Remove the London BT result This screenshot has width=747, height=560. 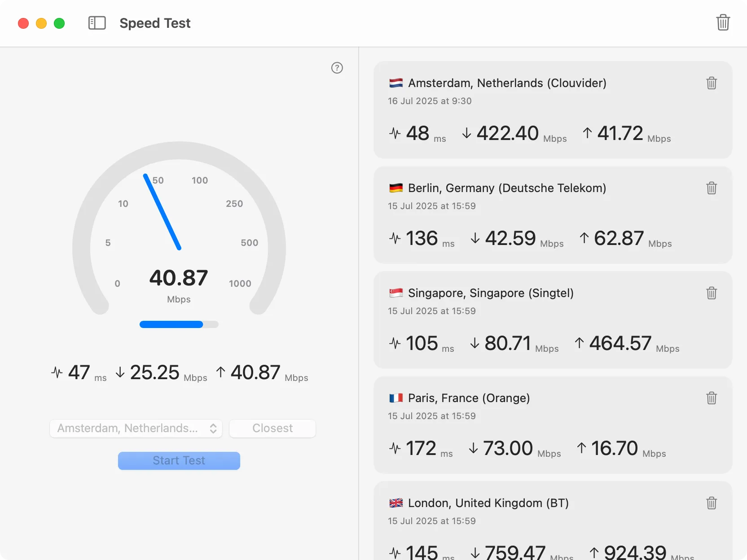click(x=712, y=503)
